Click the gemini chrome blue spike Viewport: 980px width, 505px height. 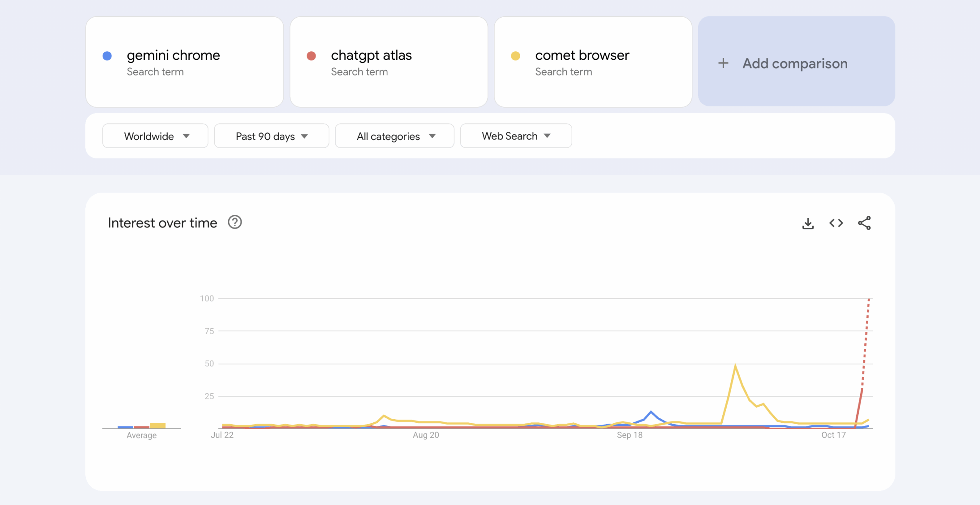[651, 412]
